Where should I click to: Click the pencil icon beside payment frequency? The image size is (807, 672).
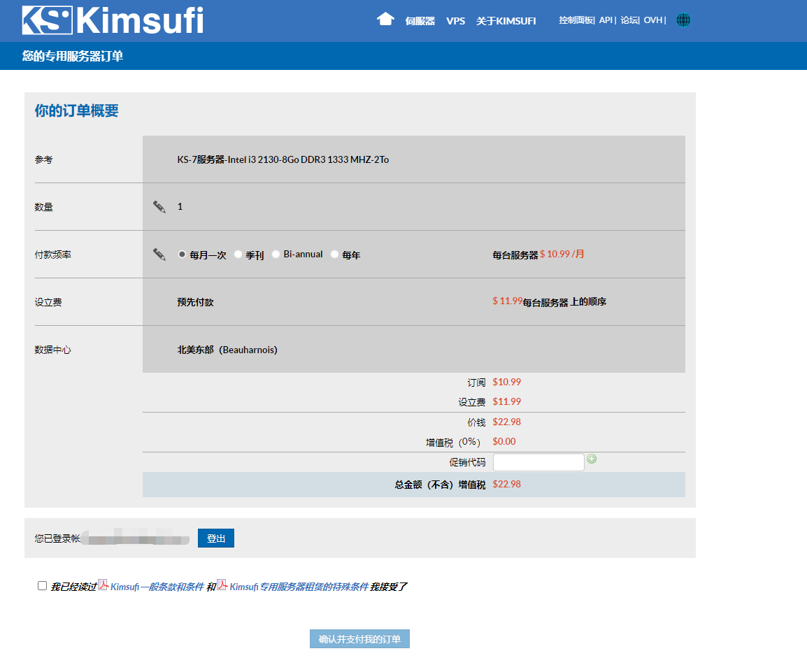pyautogui.click(x=159, y=255)
